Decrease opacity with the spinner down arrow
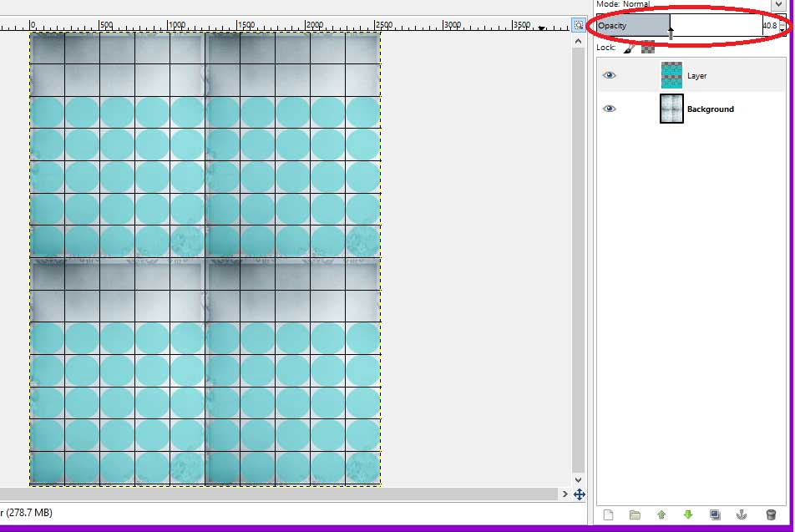795x532 pixels. [783, 30]
